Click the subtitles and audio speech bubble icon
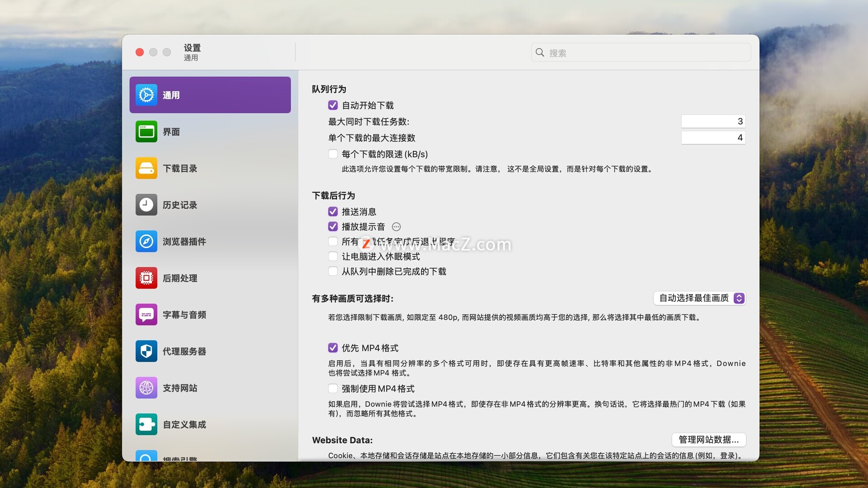 (x=146, y=314)
